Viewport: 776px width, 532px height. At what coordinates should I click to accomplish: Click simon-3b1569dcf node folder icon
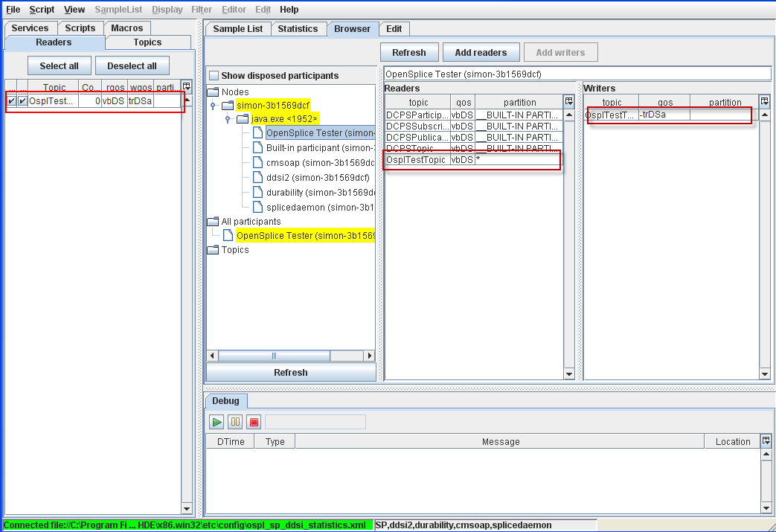tap(228, 106)
